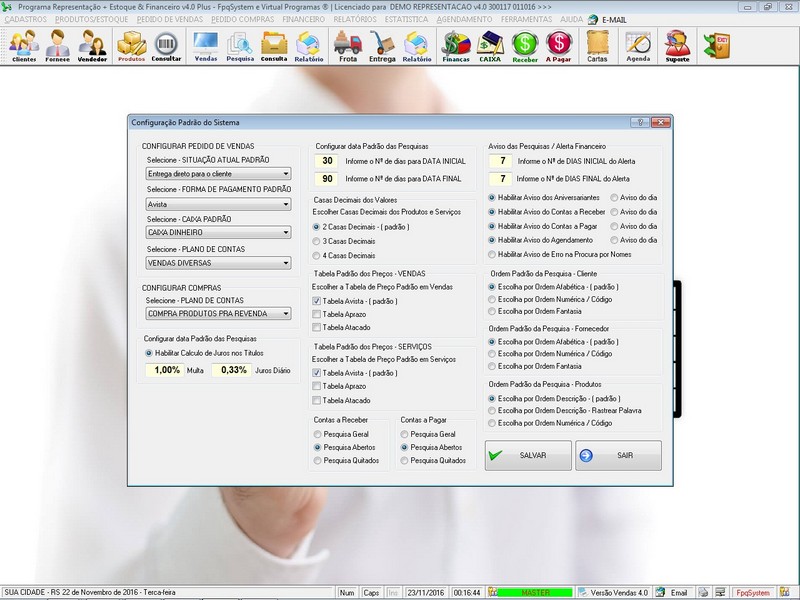Select the 3 Casas Decimais option
800x600 pixels.
[x=317, y=242]
